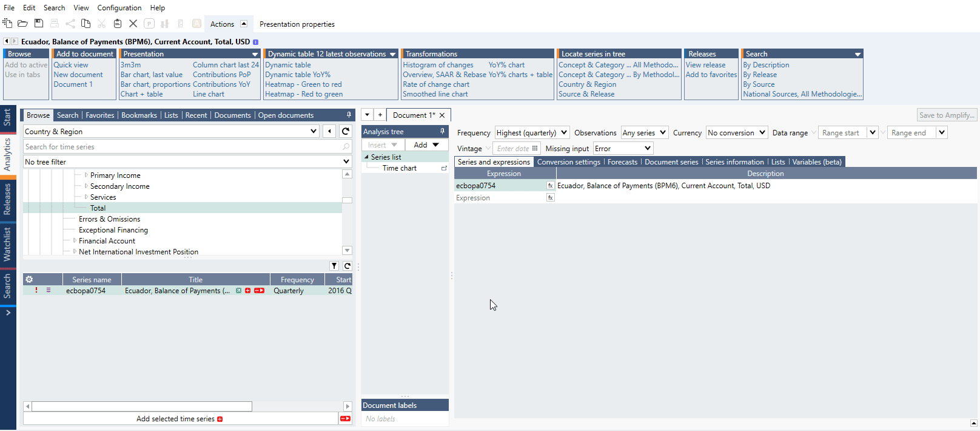The width and height of the screenshot is (980, 431).
Task: Expand the Primary Income tree node
Action: pyautogui.click(x=86, y=175)
